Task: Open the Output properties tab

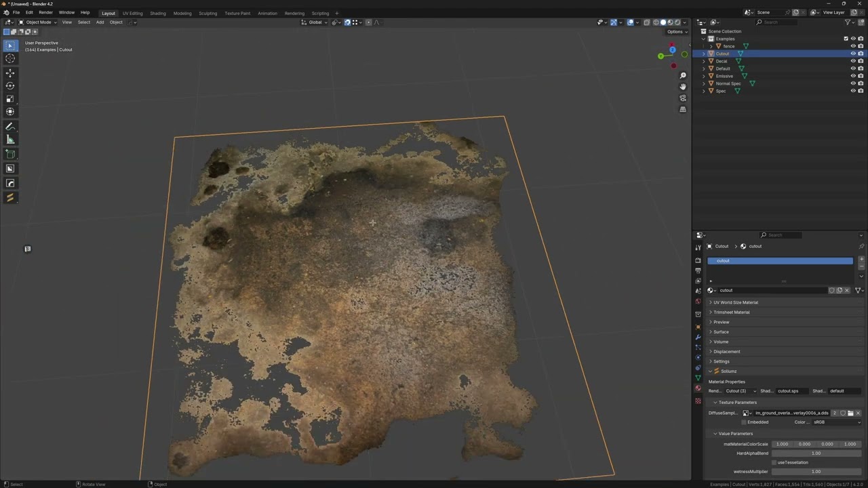Action: 698,270
